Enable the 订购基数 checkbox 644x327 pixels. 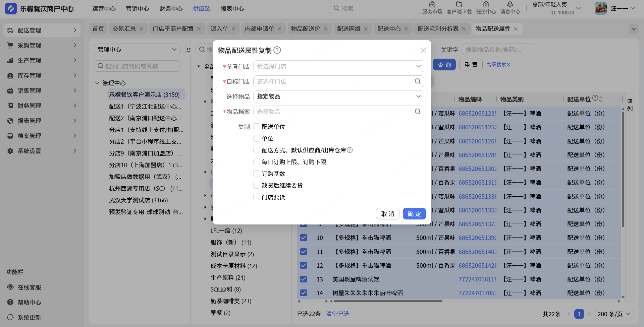pos(257,174)
